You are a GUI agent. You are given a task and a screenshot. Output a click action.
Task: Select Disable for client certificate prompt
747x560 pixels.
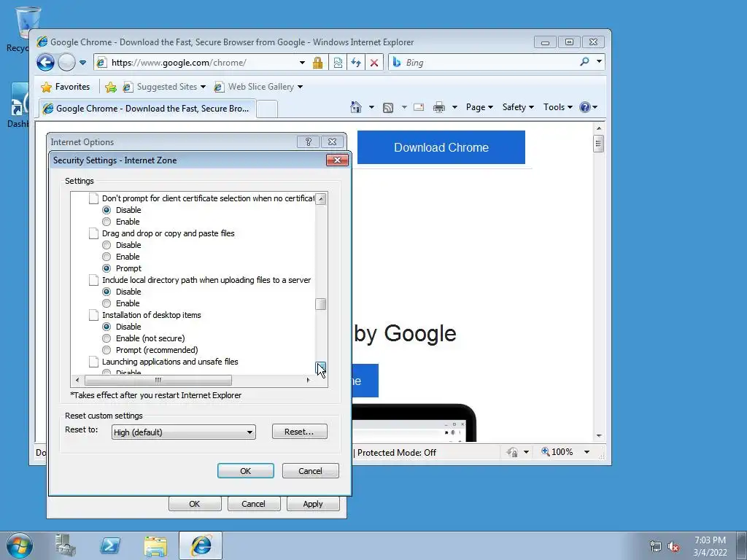pos(107,210)
